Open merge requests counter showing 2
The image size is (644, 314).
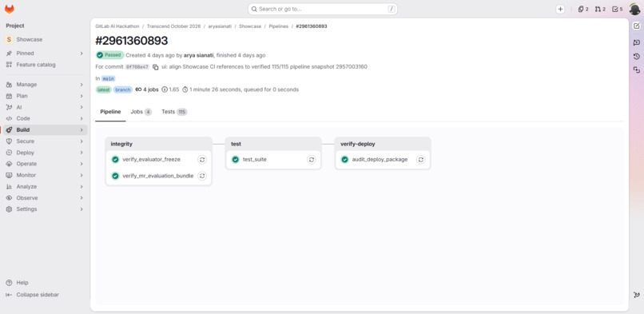click(600, 9)
